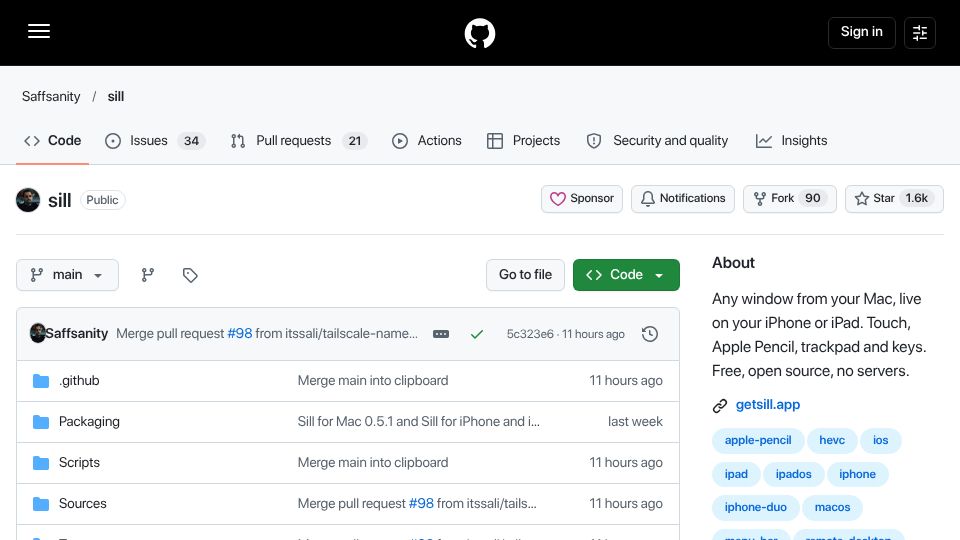The width and height of the screenshot is (960, 540).
Task: Click the Sources folder icon
Action: [x=41, y=504]
